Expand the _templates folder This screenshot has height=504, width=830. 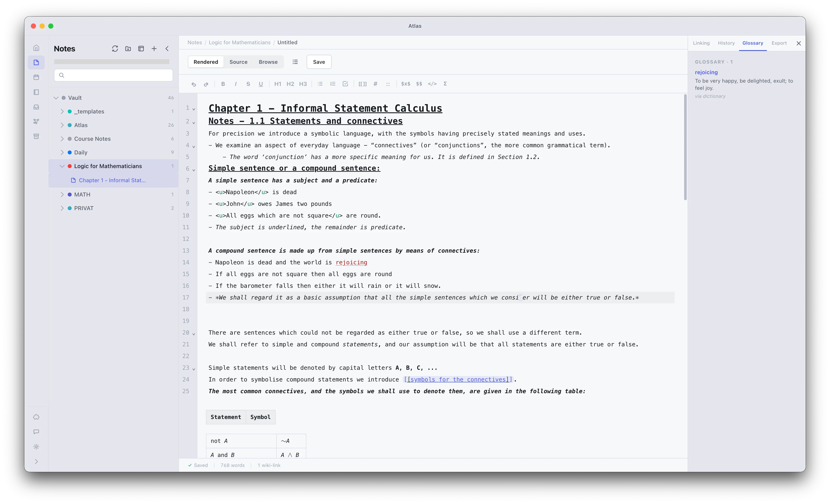tap(62, 111)
